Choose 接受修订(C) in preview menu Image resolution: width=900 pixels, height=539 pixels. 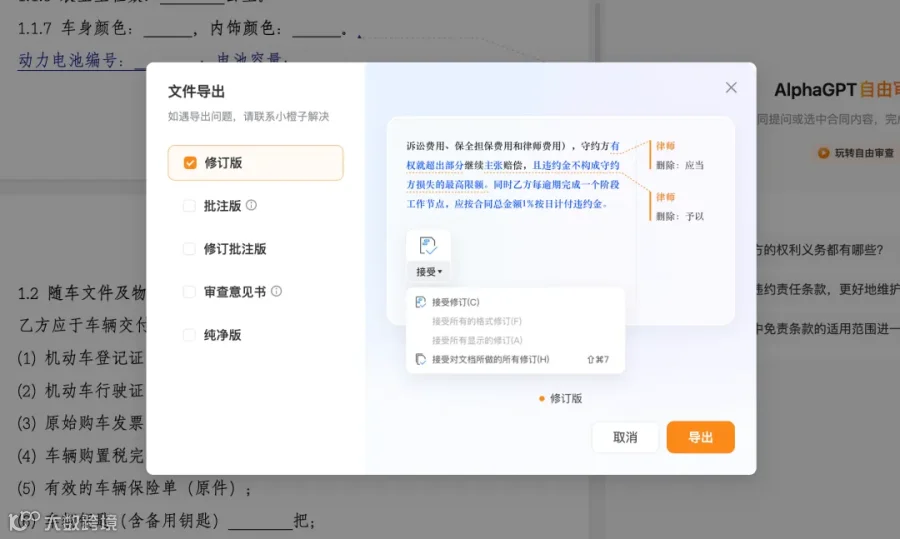coord(456,302)
